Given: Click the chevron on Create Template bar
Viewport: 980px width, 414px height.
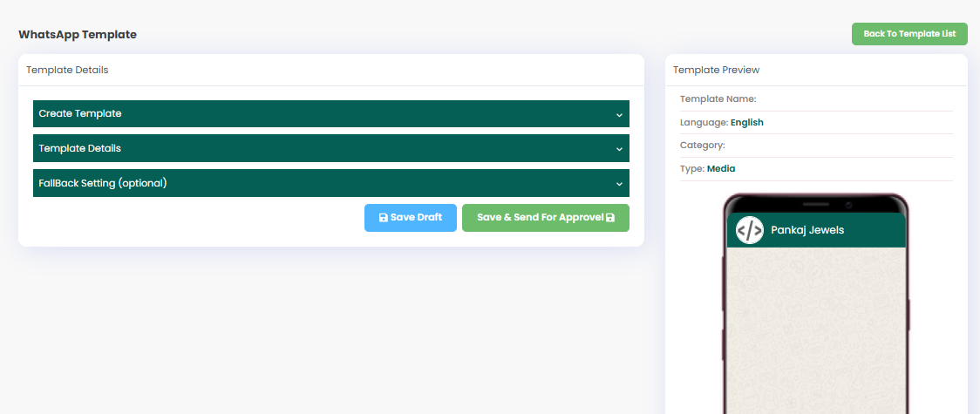Looking at the screenshot, I should [619, 115].
